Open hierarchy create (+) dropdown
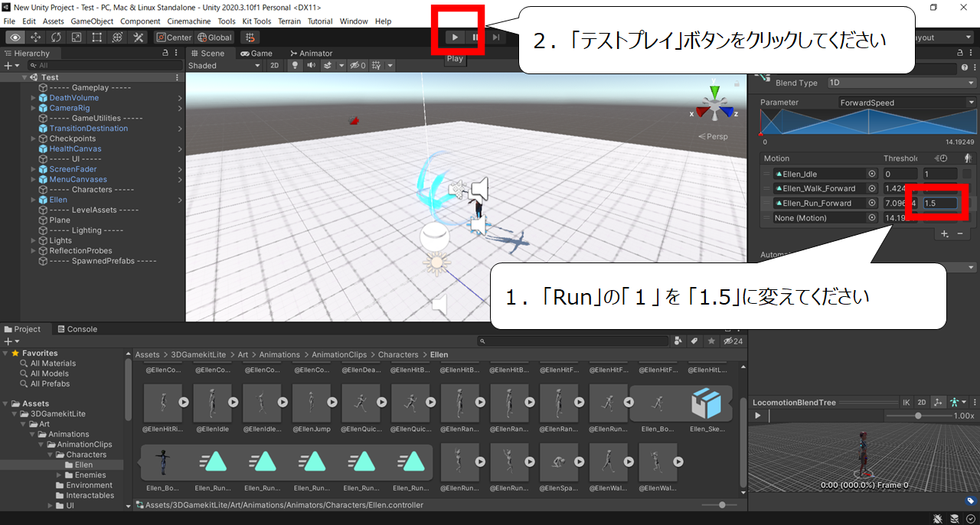This screenshot has width=980, height=525. tap(11, 66)
